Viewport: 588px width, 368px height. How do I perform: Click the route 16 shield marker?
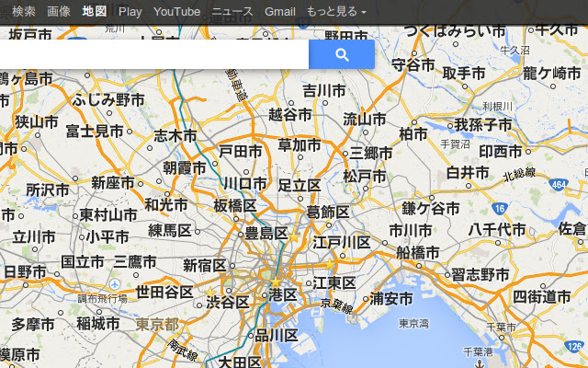click(500, 209)
